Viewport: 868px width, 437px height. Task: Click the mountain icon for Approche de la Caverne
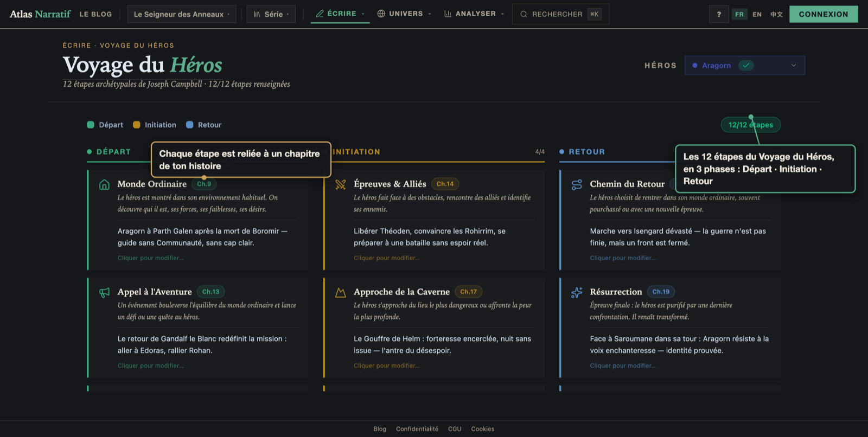(341, 292)
